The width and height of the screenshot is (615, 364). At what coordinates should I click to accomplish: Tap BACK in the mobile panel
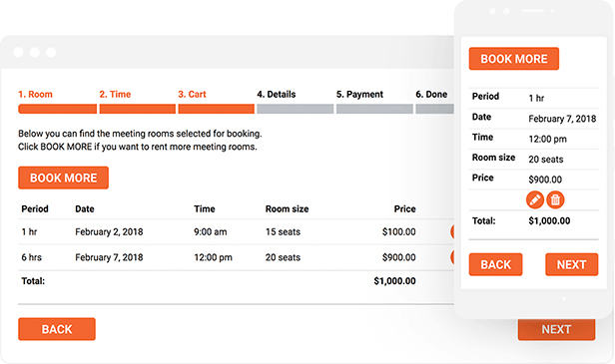(x=495, y=264)
